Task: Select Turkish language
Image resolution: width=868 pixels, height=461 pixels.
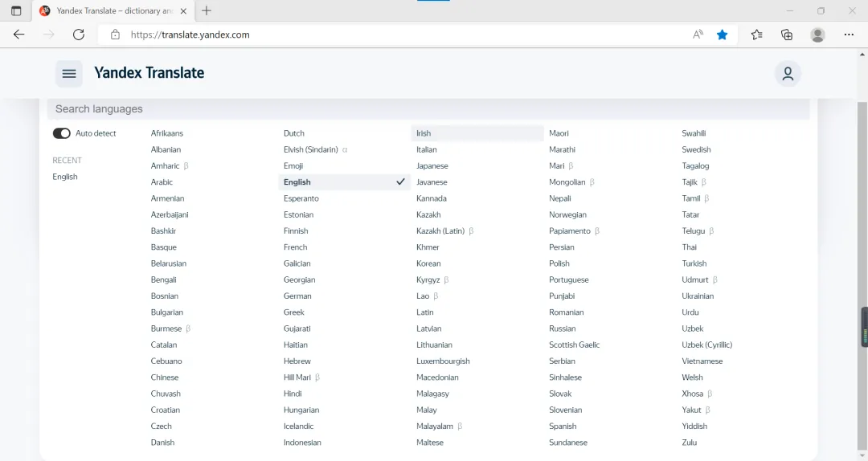Action: tap(694, 263)
